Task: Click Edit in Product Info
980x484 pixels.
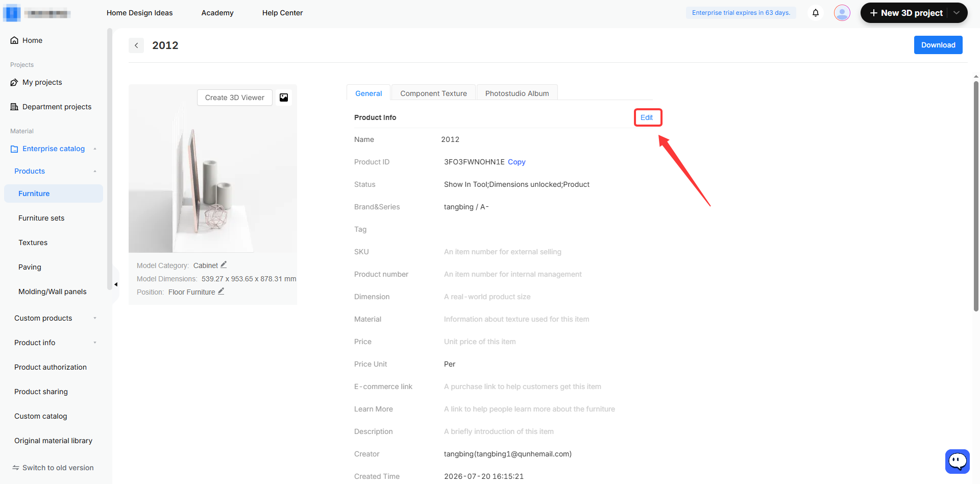Action: click(647, 117)
